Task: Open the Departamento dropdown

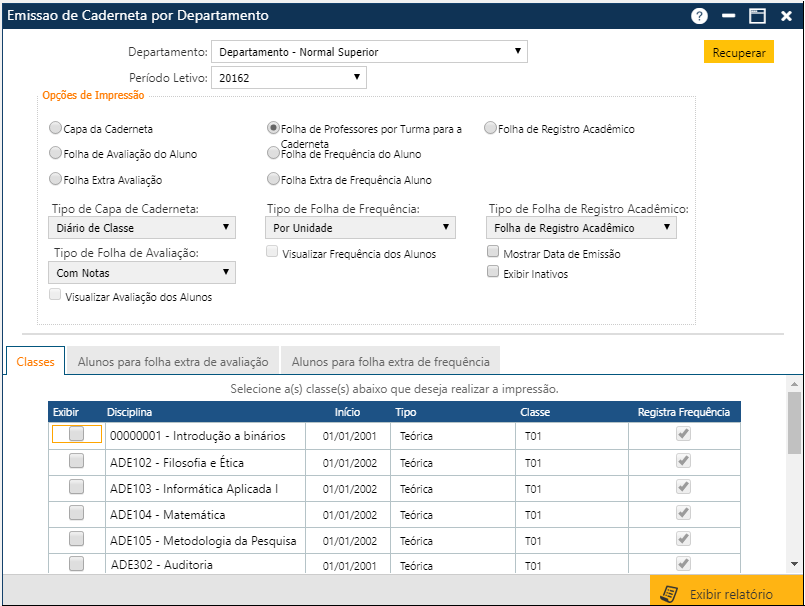Action: (x=368, y=52)
